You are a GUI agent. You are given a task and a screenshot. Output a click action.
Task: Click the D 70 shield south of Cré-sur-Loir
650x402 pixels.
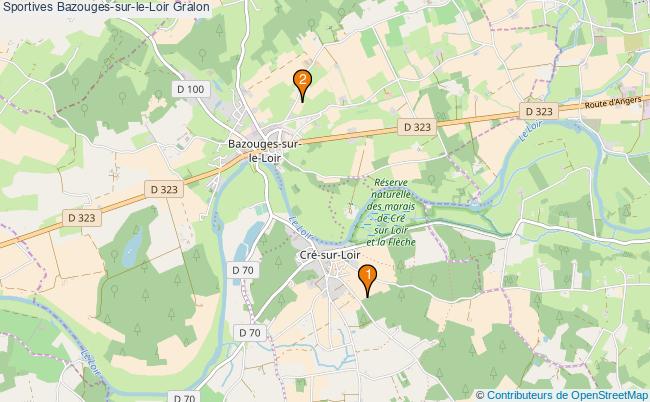pos(250,333)
